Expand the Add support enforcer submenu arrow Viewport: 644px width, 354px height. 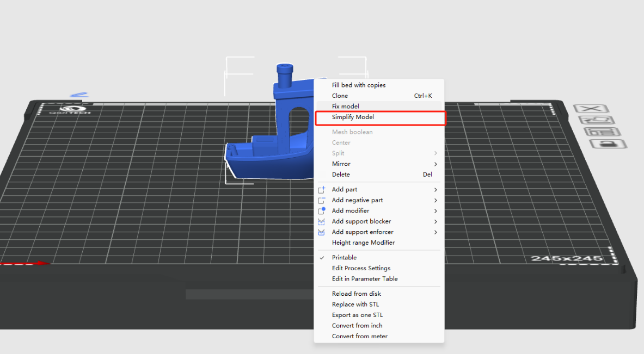click(x=436, y=232)
